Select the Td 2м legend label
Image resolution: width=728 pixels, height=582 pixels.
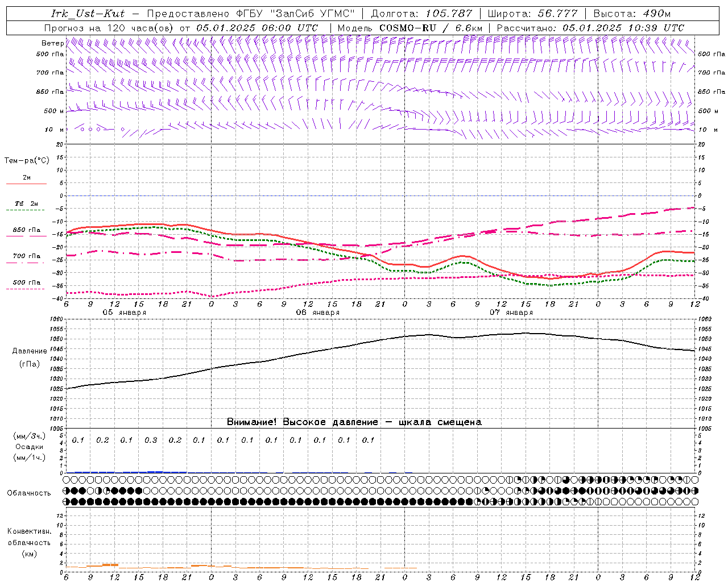tap(26, 203)
